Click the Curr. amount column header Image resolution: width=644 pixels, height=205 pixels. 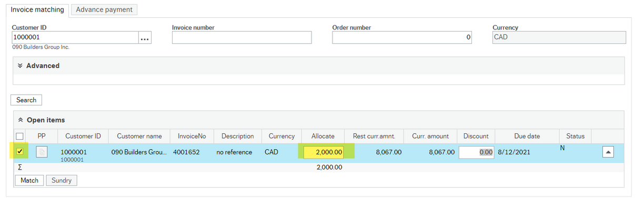point(430,136)
